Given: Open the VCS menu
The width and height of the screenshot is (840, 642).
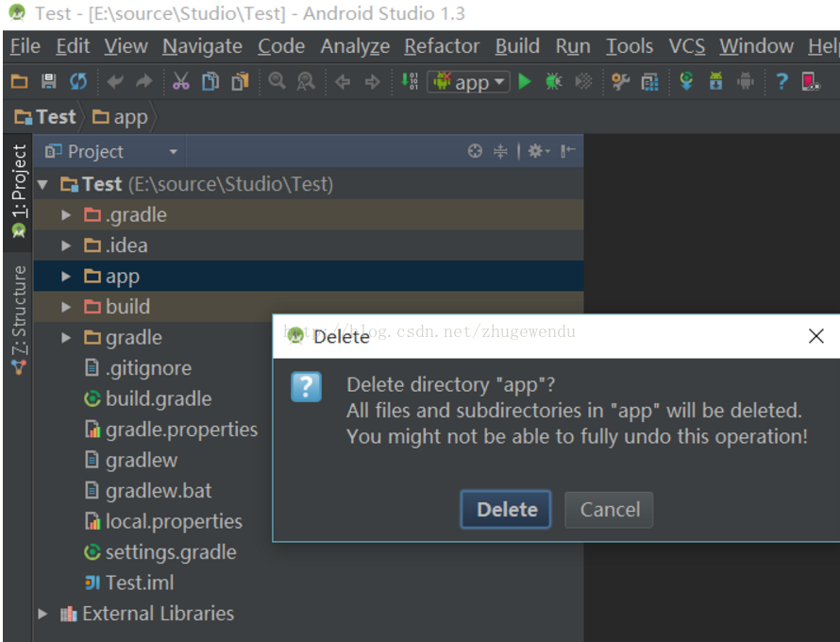Looking at the screenshot, I should pyautogui.click(x=687, y=46).
